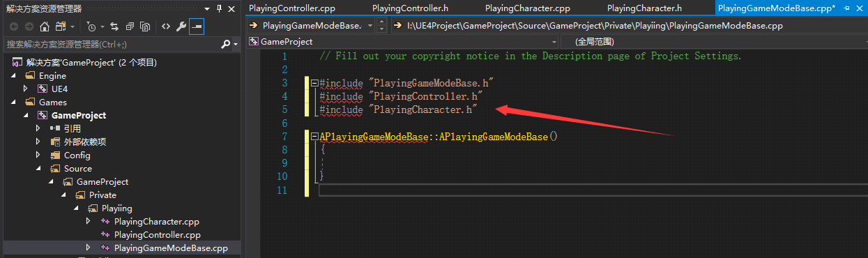
Task: Switch to the PlayingController.cpp tab
Action: (x=293, y=8)
